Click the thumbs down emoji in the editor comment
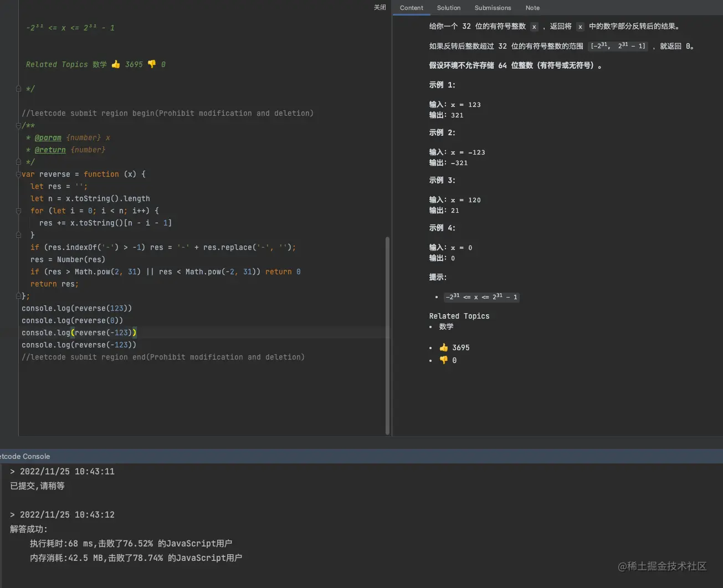 (x=152, y=64)
